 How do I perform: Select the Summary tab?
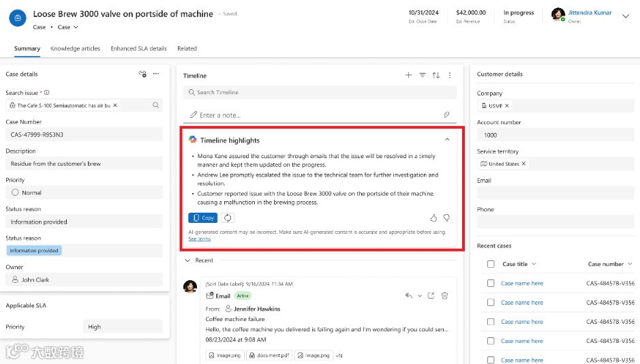(27, 48)
